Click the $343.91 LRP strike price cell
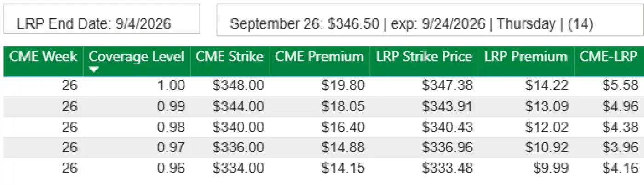The height and width of the screenshot is (186, 644). pyautogui.click(x=447, y=106)
